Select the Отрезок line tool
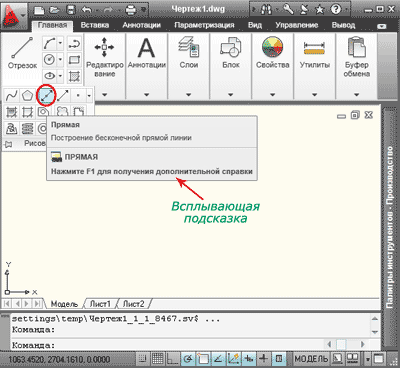This screenshot has width=400, height=368. point(22,53)
